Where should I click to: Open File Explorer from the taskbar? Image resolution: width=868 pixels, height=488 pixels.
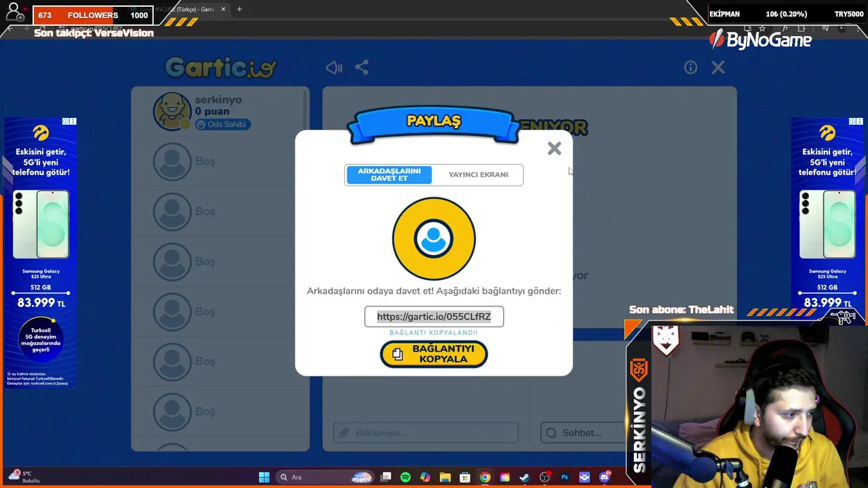click(445, 477)
